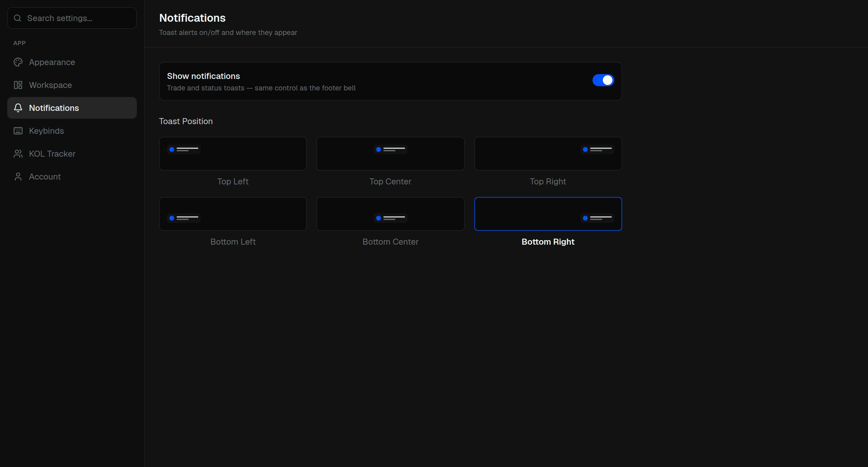This screenshot has width=868, height=467.
Task: Click the 'Toast Position' heading
Action: 186,121
